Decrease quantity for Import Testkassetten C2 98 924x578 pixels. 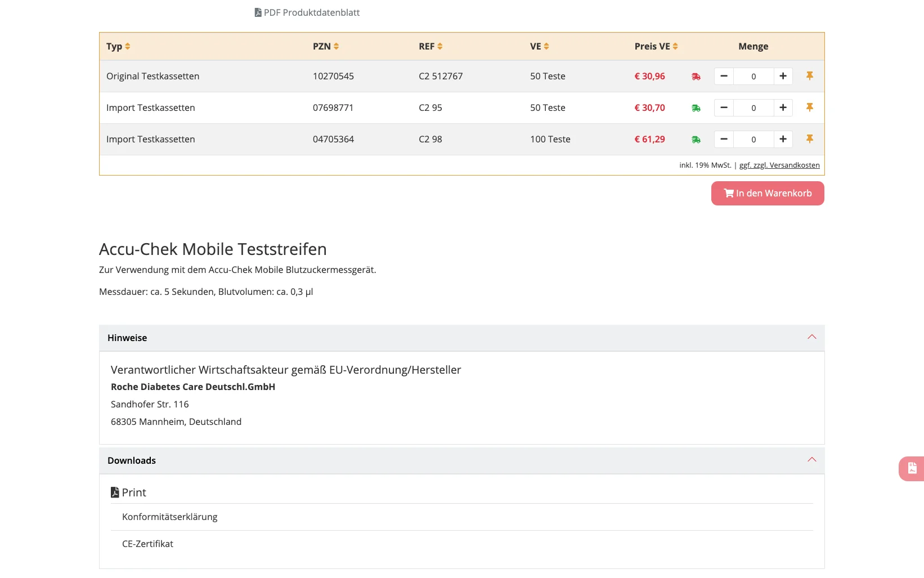coord(724,139)
